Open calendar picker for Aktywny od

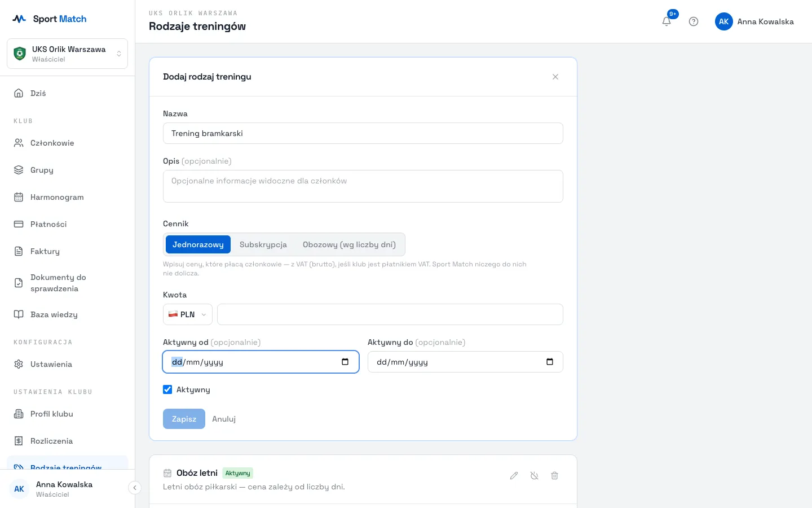coord(345,362)
